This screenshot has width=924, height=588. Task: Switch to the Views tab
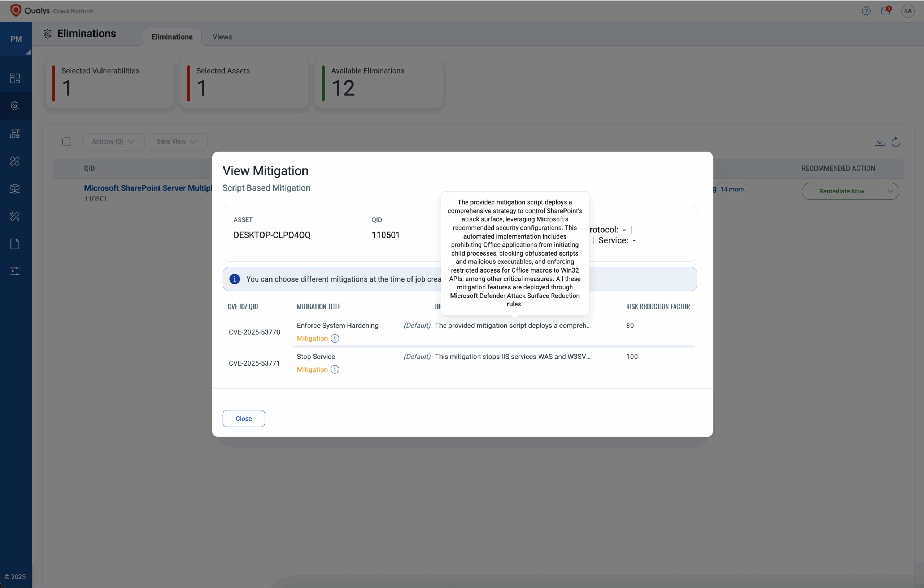tap(222, 37)
